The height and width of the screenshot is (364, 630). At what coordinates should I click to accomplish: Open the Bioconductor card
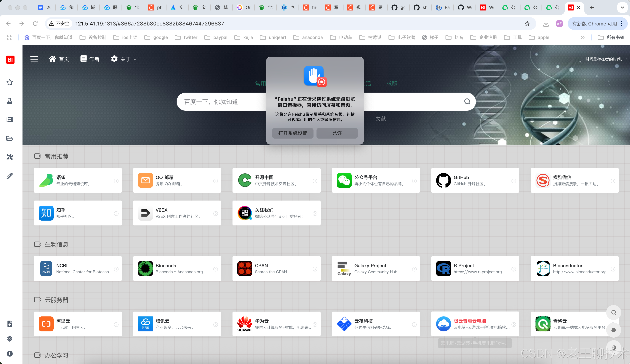point(574,268)
